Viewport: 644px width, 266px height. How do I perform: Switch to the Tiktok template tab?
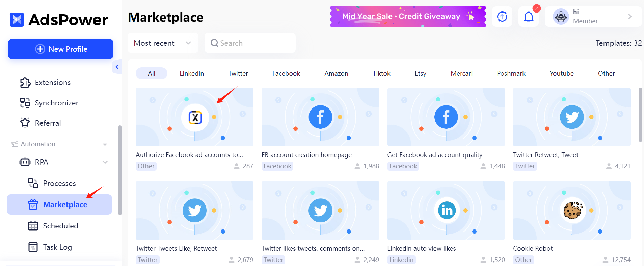coord(381,73)
